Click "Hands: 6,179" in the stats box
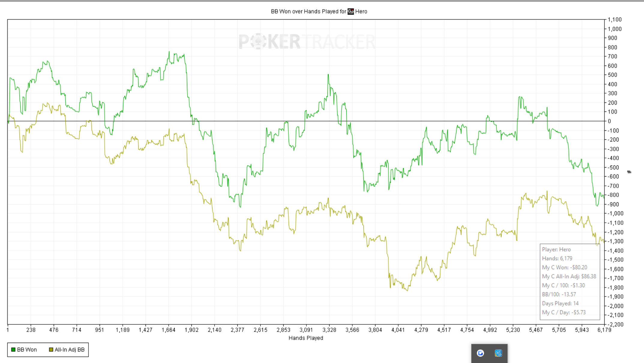Viewport: 644px width, 363px height. tap(557, 258)
